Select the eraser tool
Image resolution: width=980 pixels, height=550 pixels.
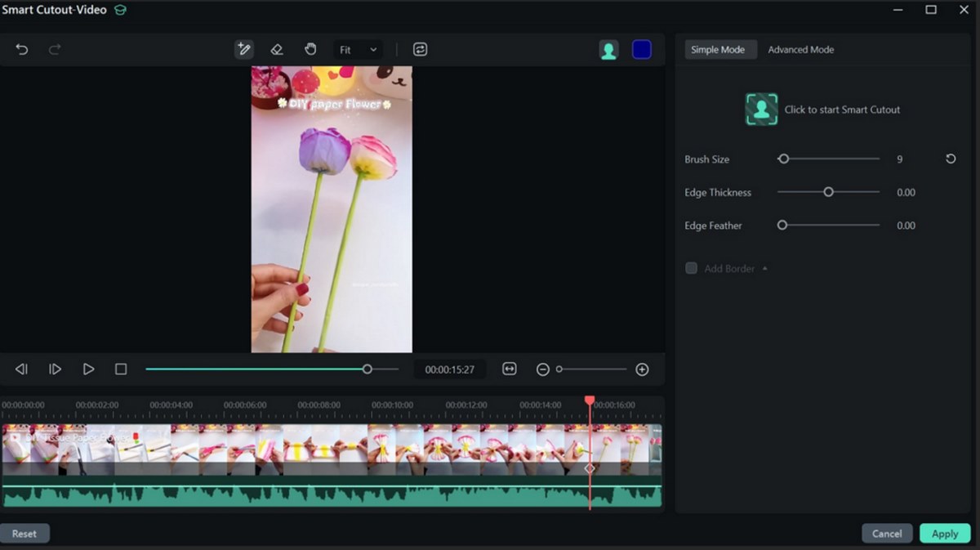pyautogui.click(x=277, y=50)
